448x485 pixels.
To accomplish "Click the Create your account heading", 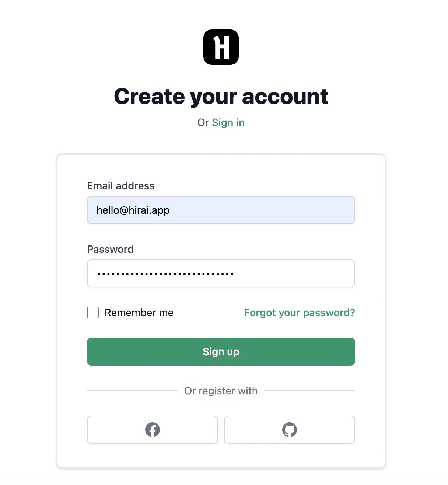I will pos(221,97).
